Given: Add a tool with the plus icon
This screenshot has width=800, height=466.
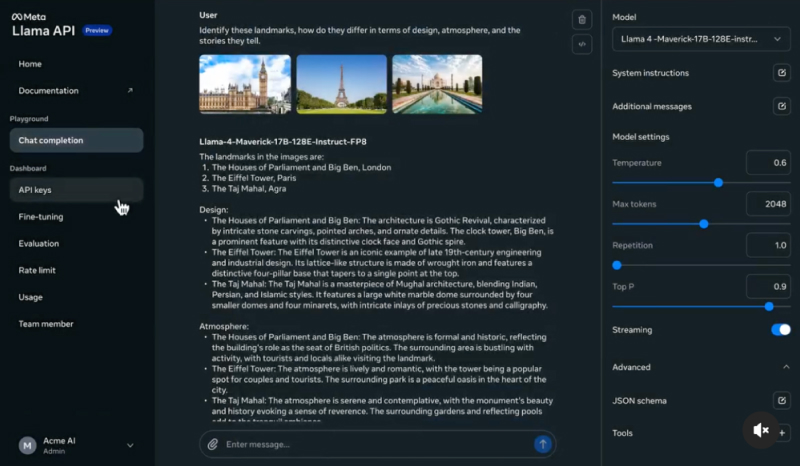Looking at the screenshot, I should (x=782, y=433).
